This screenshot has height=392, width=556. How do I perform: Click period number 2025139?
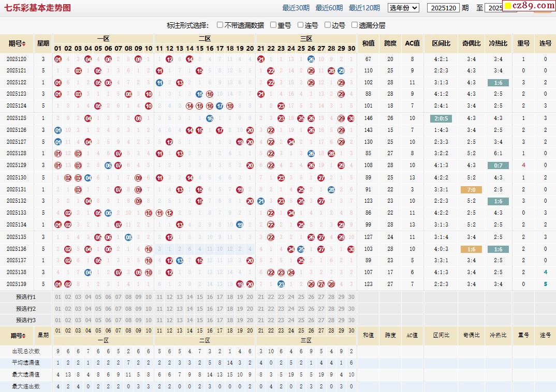pos(17,284)
